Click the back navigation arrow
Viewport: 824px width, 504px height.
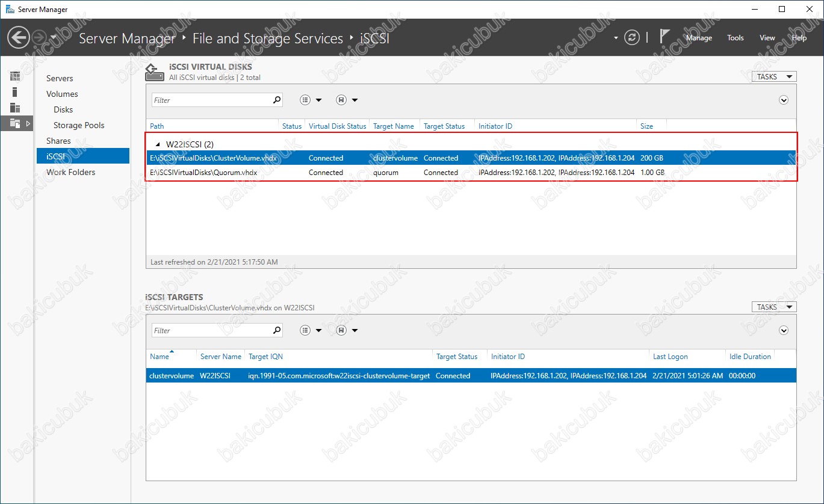coord(18,38)
